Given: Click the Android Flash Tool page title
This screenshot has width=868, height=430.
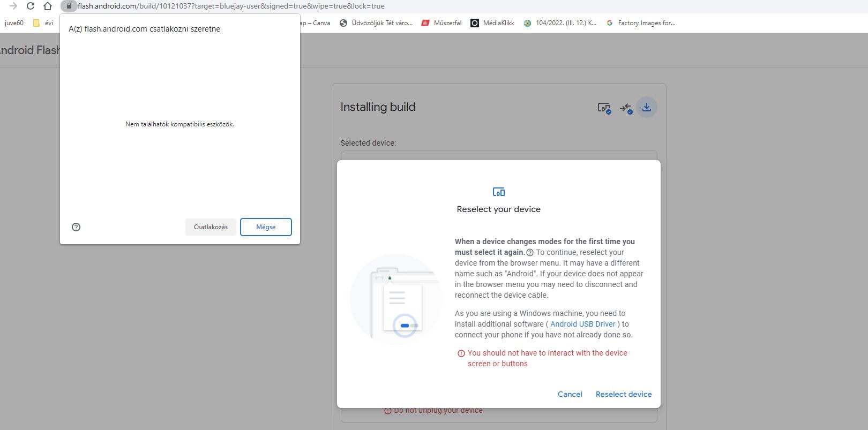Looking at the screenshot, I should (29, 50).
